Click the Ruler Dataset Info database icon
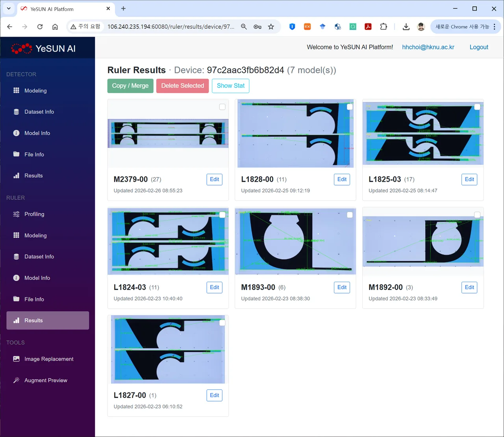504x437 pixels. click(16, 257)
